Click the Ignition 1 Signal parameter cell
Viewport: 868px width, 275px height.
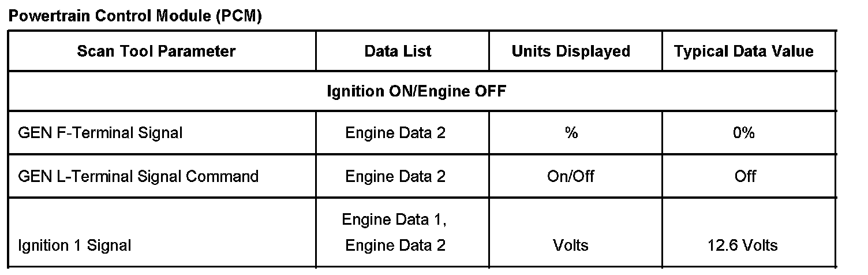coord(74,246)
